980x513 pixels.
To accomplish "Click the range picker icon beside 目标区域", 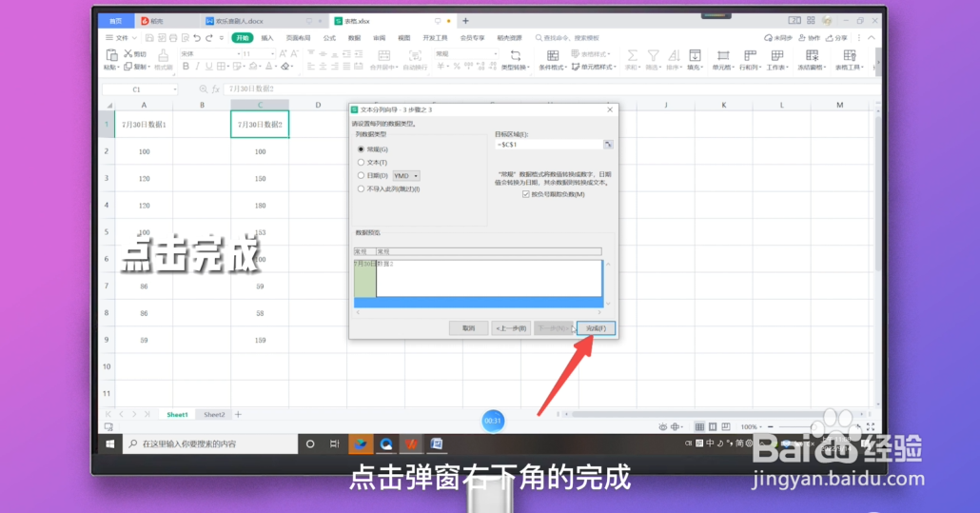I will pos(608,145).
